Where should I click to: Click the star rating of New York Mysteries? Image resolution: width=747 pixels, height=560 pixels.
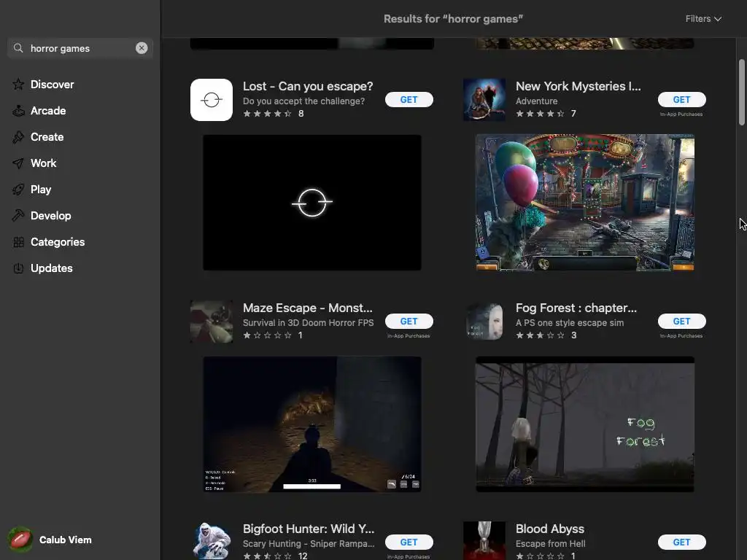[x=541, y=113]
